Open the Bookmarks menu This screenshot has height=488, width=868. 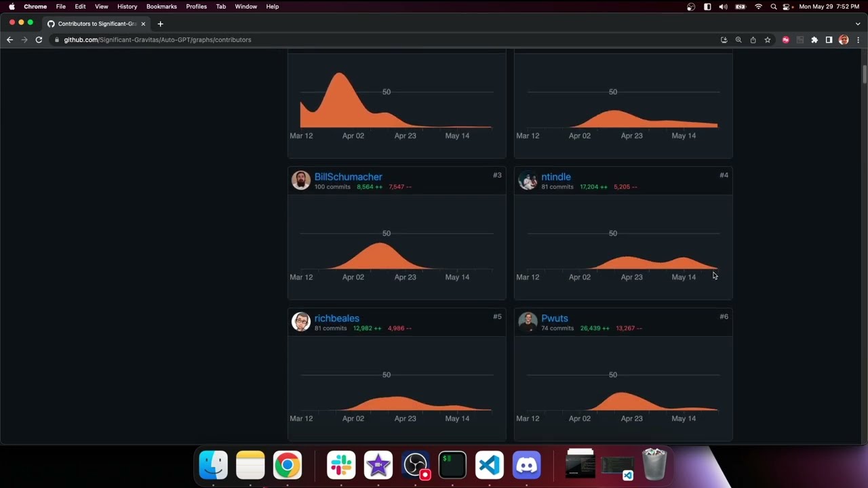161,7
